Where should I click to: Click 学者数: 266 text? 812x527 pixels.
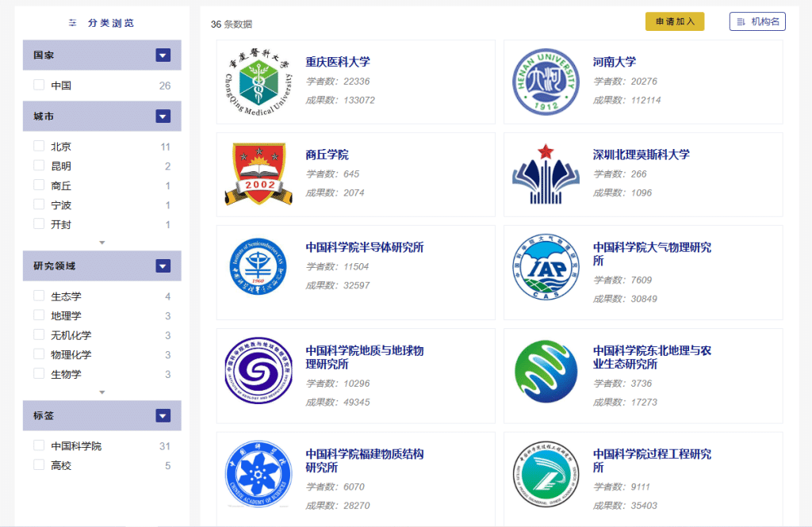click(x=620, y=174)
